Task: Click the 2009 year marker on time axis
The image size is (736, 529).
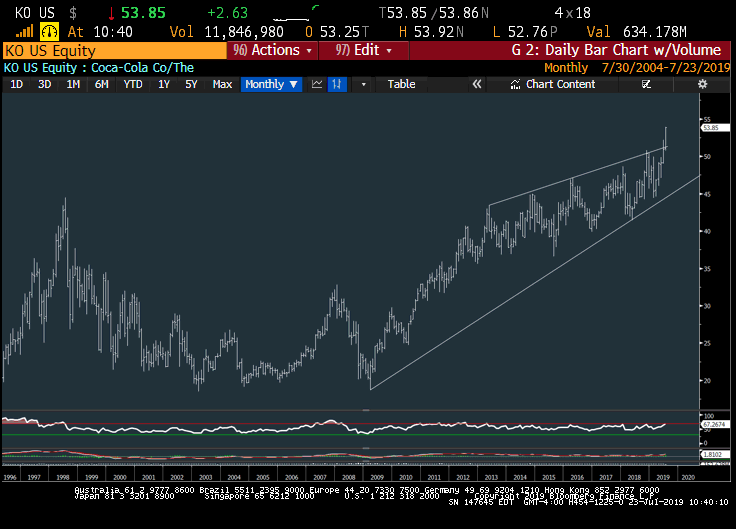Action: click(x=377, y=477)
